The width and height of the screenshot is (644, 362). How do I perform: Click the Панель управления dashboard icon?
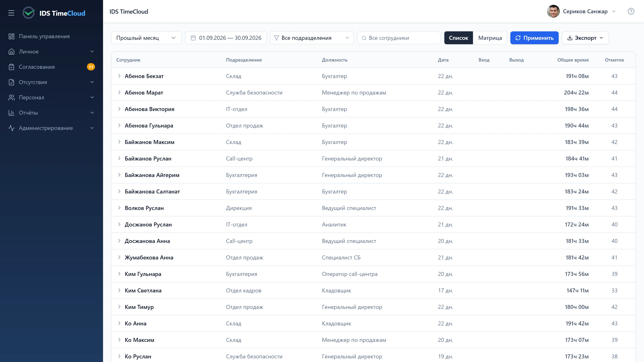tap(11, 36)
